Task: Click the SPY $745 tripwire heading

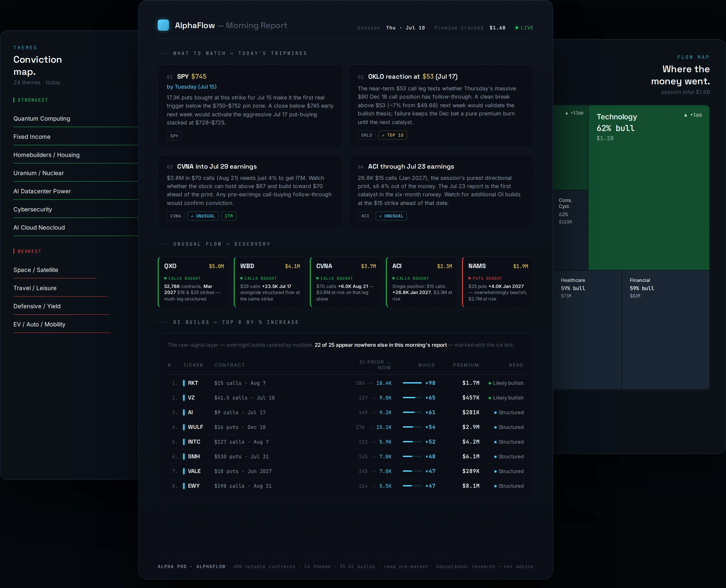Action: 192,77
